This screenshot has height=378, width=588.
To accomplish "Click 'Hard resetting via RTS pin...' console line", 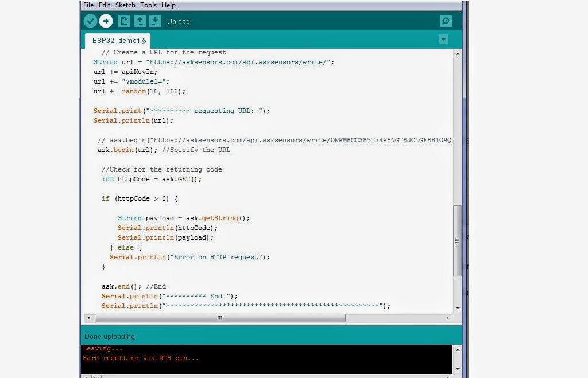I will 141,358.
